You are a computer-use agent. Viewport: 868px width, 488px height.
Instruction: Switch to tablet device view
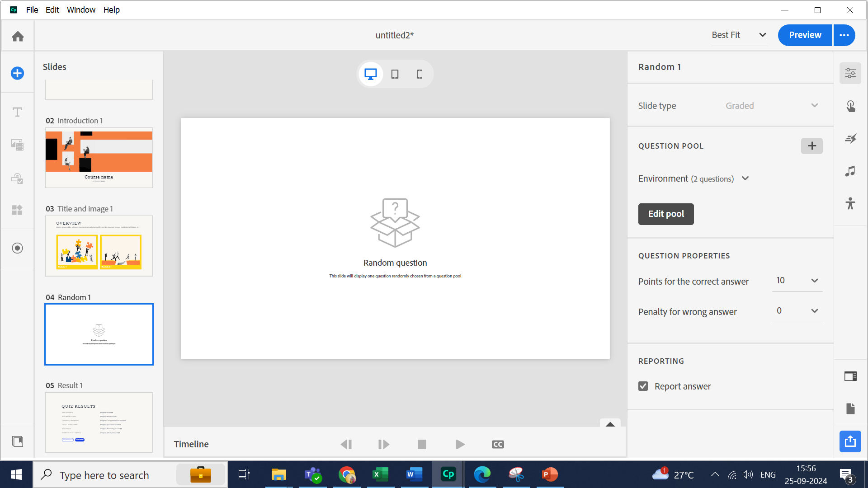[395, 74]
